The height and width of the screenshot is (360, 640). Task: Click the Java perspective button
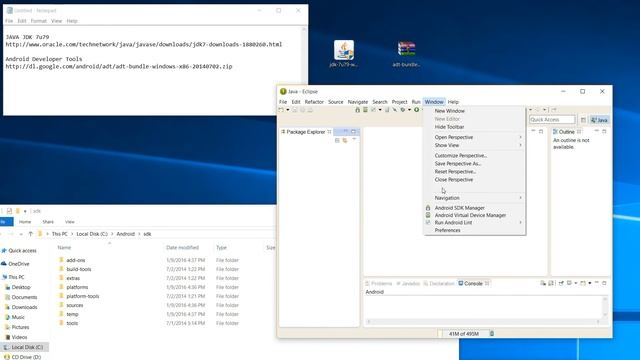[600, 120]
